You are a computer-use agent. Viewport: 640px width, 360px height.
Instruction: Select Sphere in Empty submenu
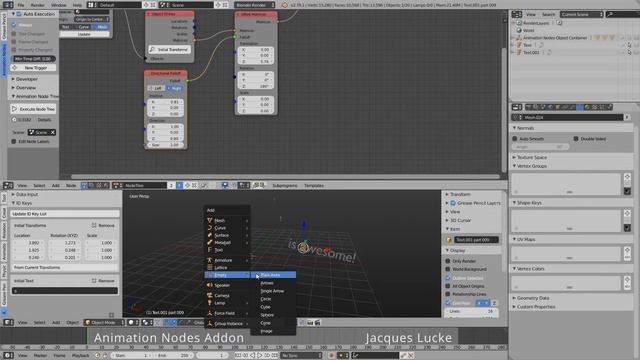pyautogui.click(x=273, y=315)
